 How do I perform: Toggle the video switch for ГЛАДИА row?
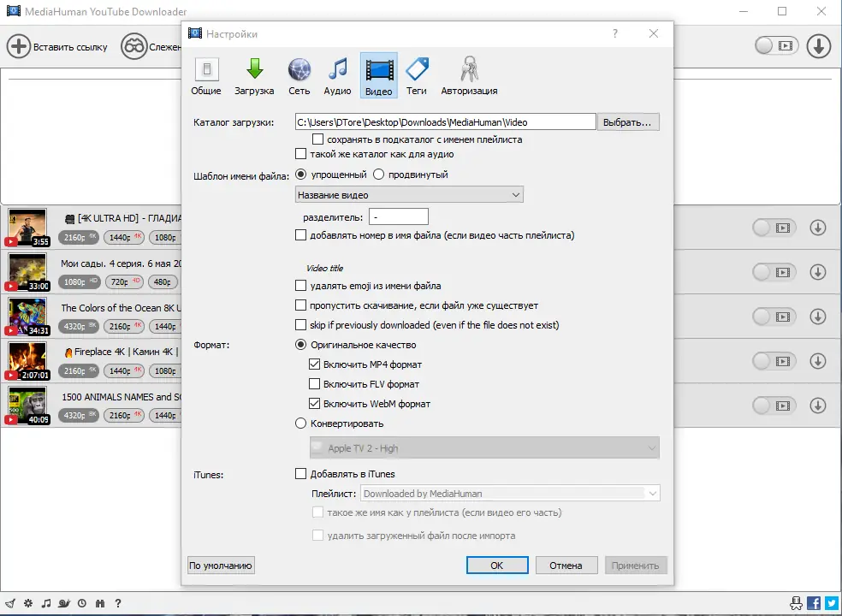tap(774, 228)
